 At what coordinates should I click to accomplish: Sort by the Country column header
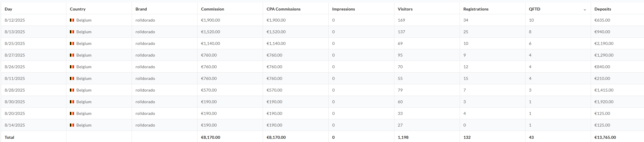click(78, 9)
